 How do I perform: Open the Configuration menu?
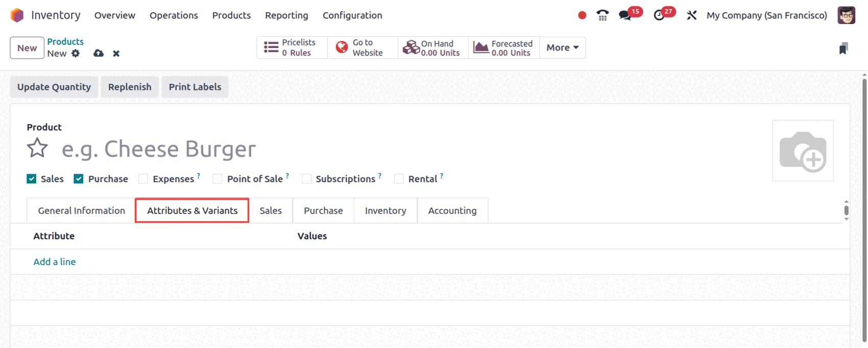(x=352, y=15)
